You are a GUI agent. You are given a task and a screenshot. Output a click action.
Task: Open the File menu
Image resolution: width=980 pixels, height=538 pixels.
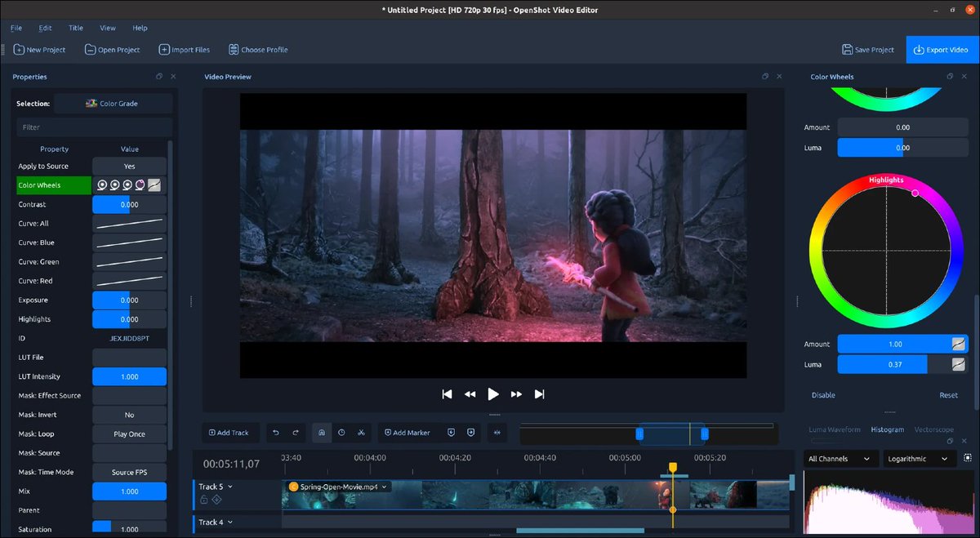pyautogui.click(x=16, y=28)
